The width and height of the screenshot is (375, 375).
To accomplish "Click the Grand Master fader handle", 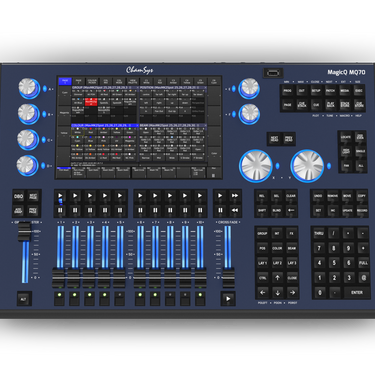I will pyautogui.click(x=24, y=232).
